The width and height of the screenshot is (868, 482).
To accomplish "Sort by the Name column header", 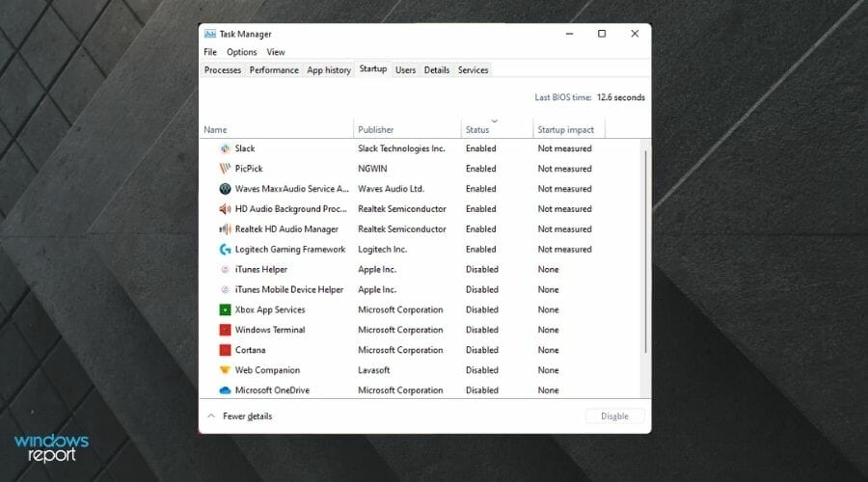I will (276, 129).
